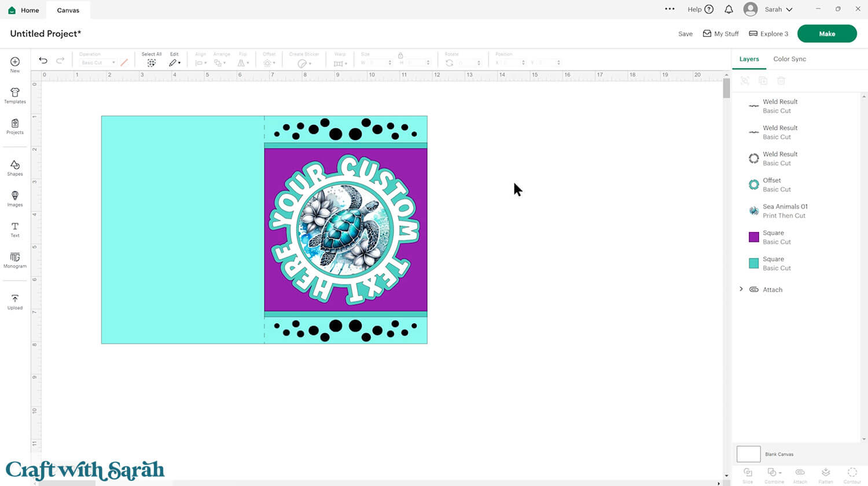
Task: Select the Weld Result layer with ring thumbnail
Action: click(x=796, y=159)
